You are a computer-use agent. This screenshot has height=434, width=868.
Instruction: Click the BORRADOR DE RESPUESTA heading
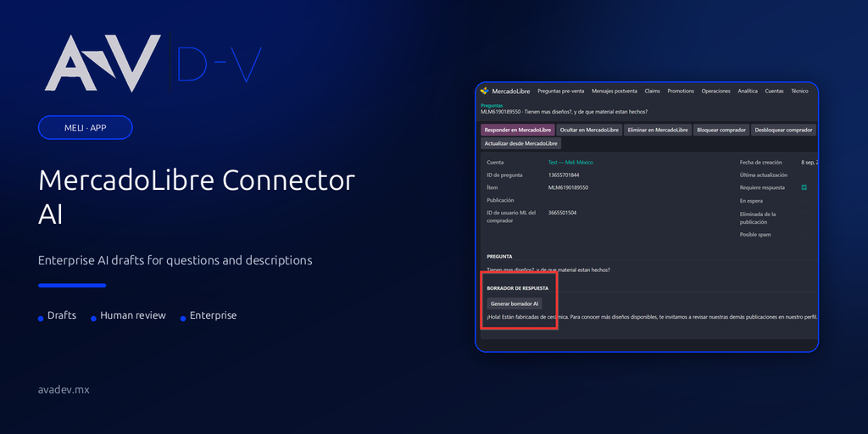[x=518, y=288]
